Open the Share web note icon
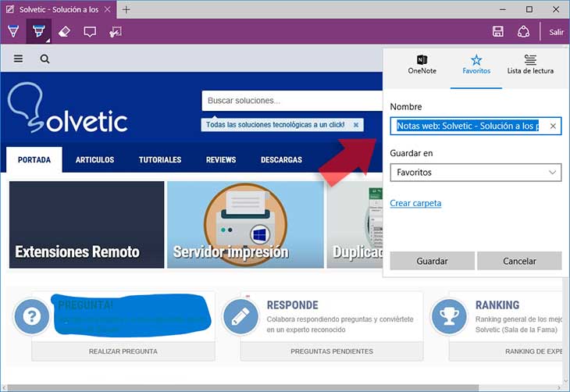Viewport: 570px width, 392px height. 523,32
